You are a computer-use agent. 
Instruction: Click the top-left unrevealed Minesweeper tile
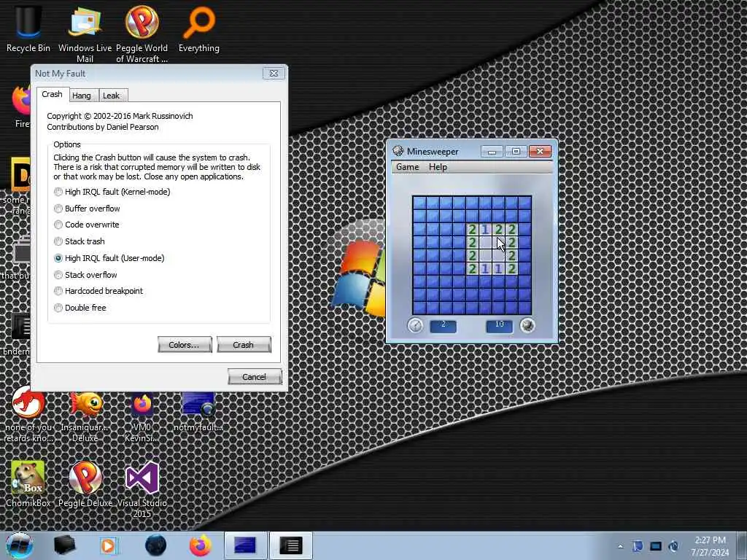419,203
